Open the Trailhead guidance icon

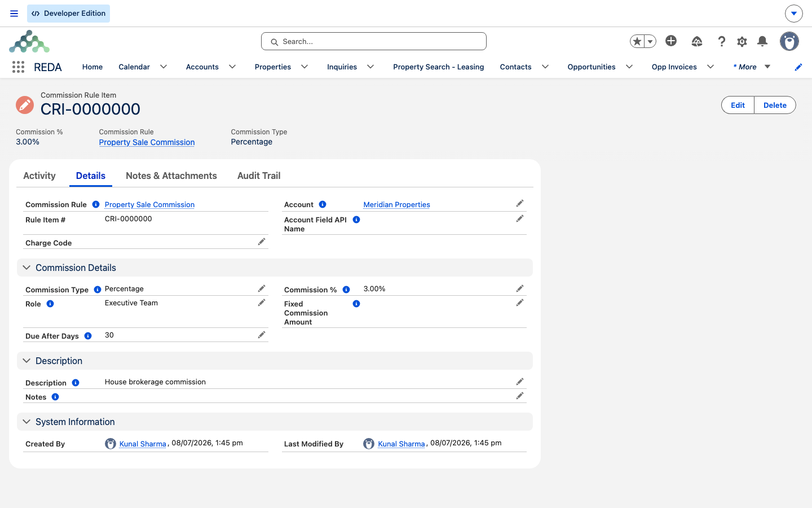tap(697, 41)
